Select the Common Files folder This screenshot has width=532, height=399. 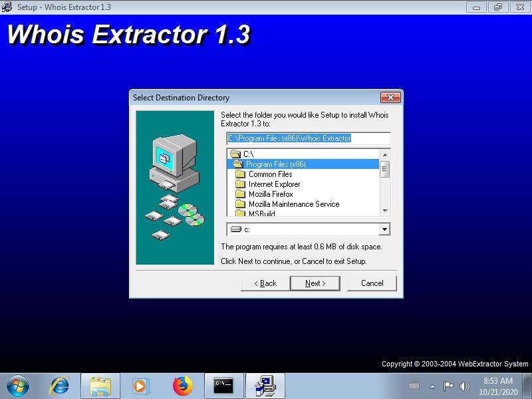[303, 174]
